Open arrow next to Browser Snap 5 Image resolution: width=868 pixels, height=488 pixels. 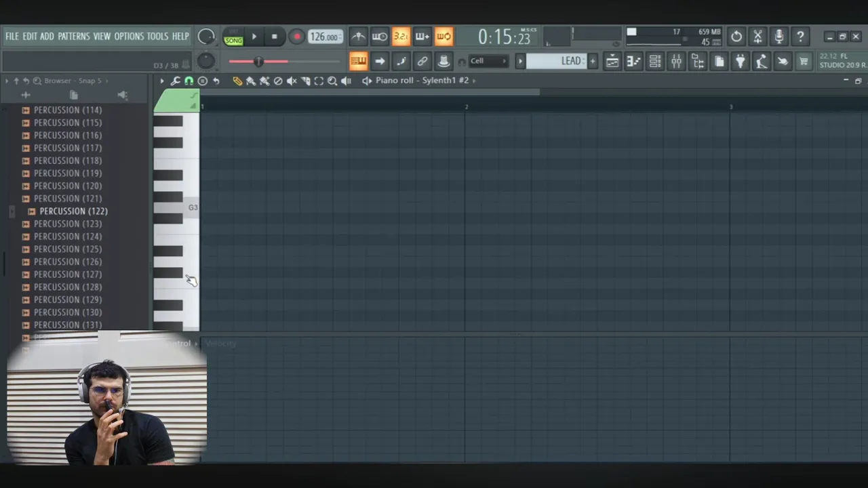pos(108,81)
